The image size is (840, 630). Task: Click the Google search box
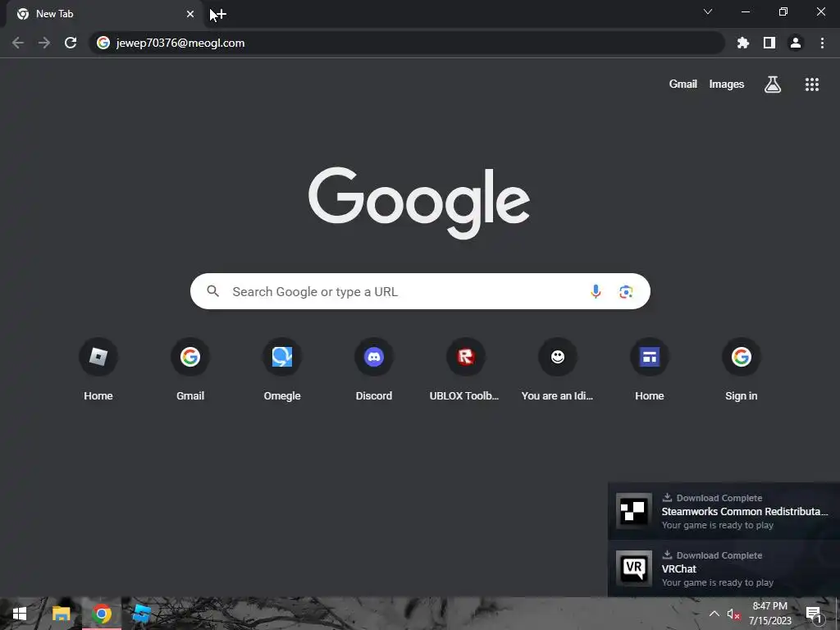420,291
